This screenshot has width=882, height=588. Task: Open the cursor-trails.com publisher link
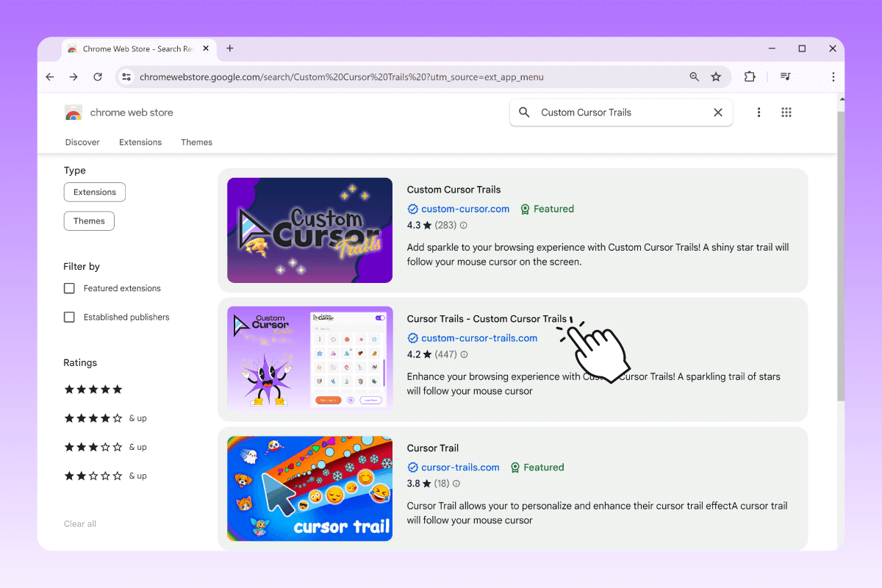(460, 467)
